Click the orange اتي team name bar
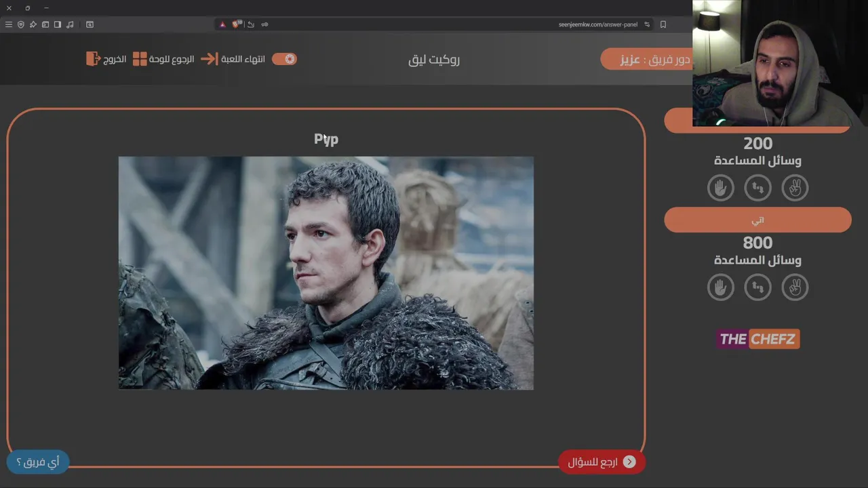 click(757, 220)
